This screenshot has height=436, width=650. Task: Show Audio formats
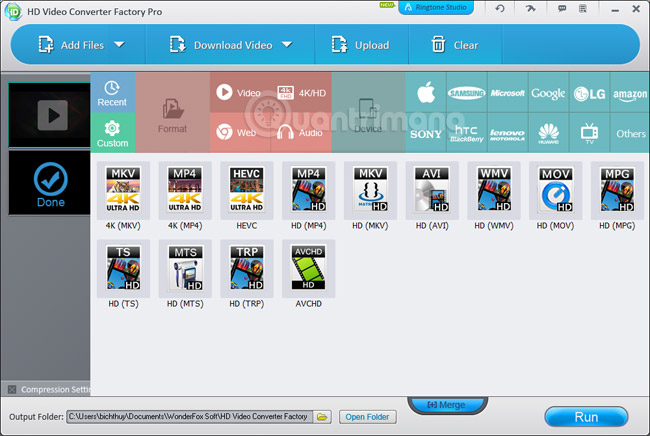coord(301,133)
